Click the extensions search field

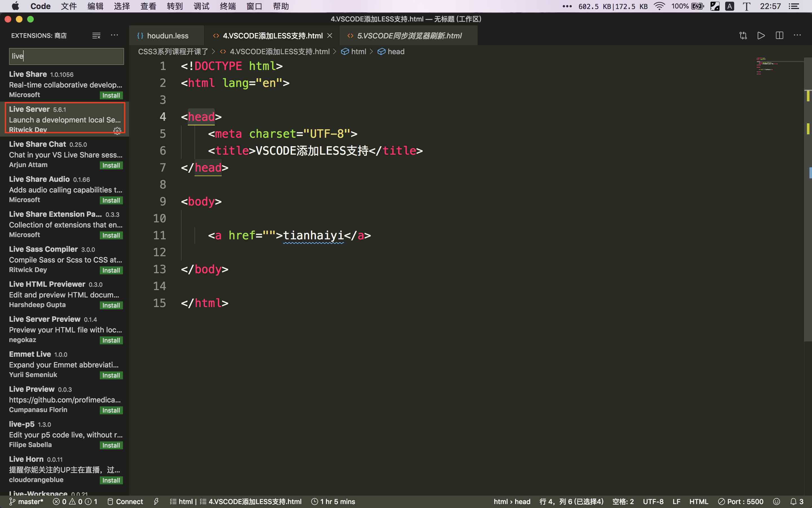[x=67, y=56]
